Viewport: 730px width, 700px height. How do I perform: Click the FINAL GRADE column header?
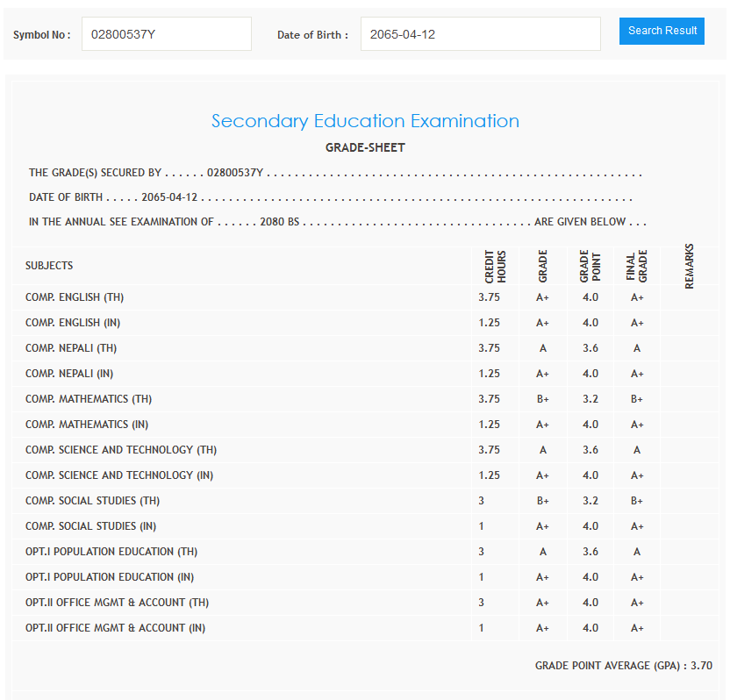point(636,266)
